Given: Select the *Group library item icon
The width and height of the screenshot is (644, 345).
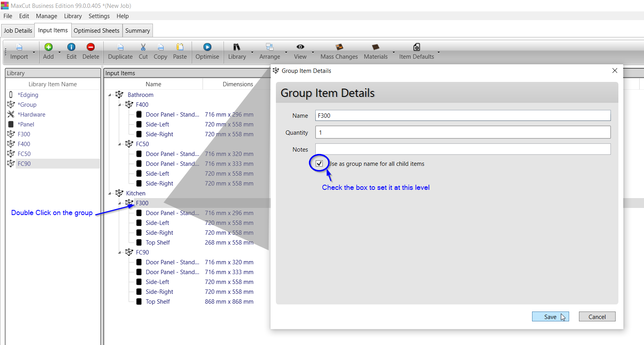Looking at the screenshot, I should coord(11,105).
